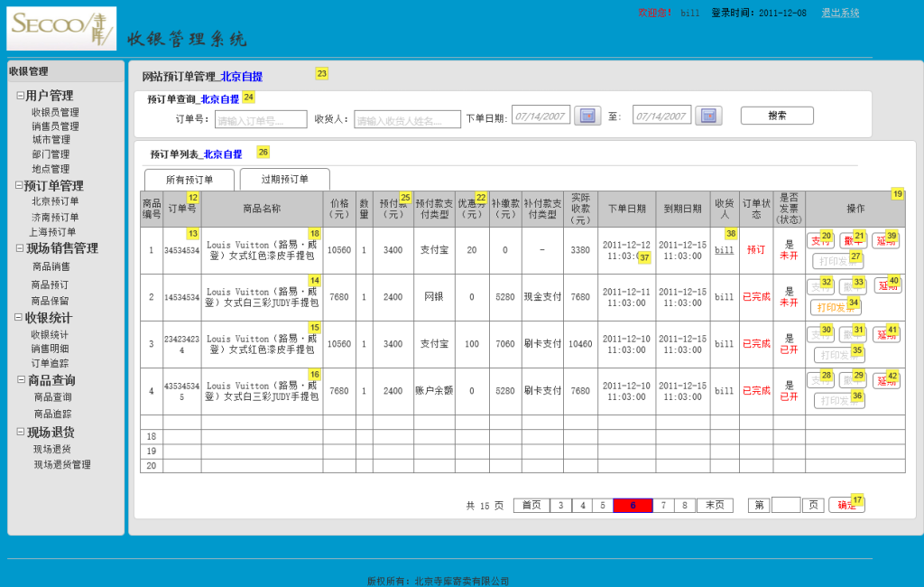The height and width of the screenshot is (587, 924).
Task: Collapse the 预订单管理 tree section
Action: point(20,186)
